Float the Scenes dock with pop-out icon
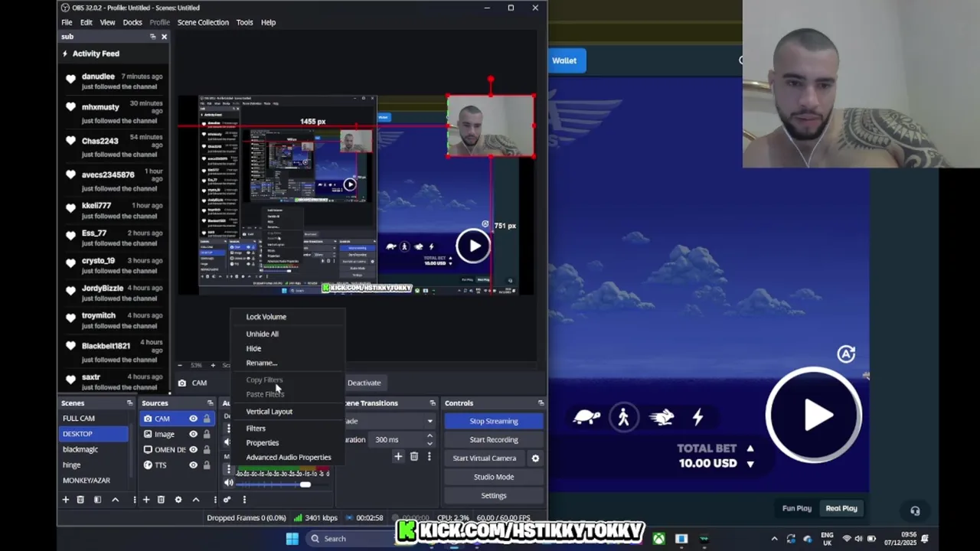 pyautogui.click(x=129, y=403)
